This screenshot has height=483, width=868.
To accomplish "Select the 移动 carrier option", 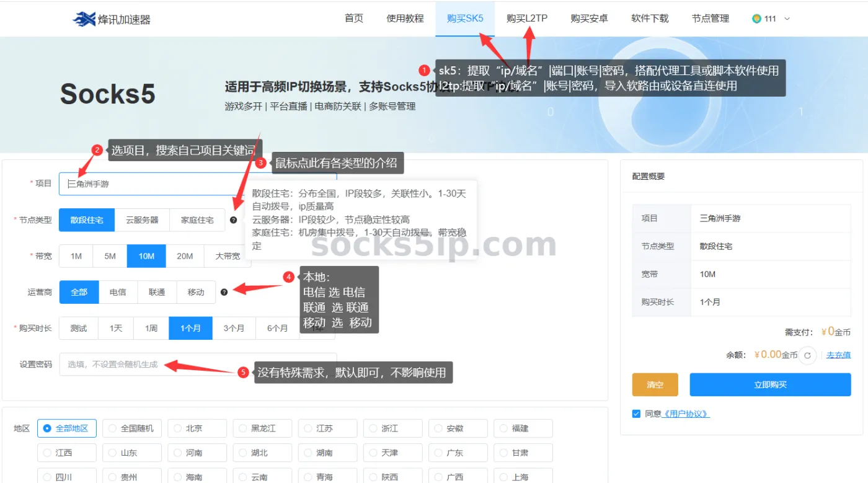I will tap(196, 292).
